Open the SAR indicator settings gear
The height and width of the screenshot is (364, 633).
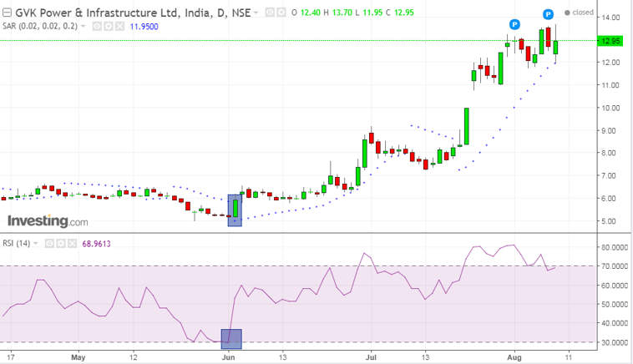click(109, 27)
